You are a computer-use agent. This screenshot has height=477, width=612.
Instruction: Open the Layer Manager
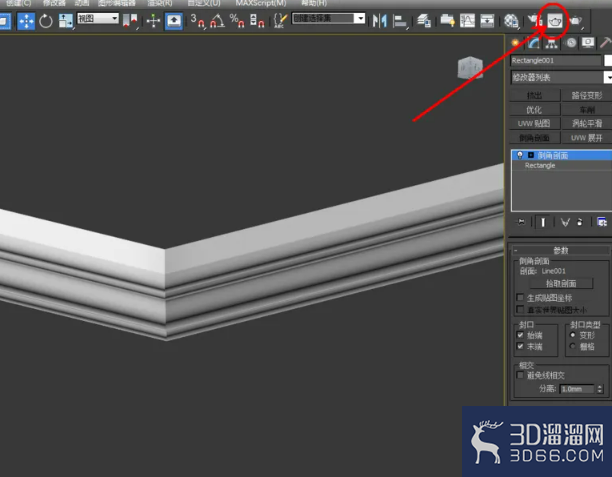click(x=423, y=21)
